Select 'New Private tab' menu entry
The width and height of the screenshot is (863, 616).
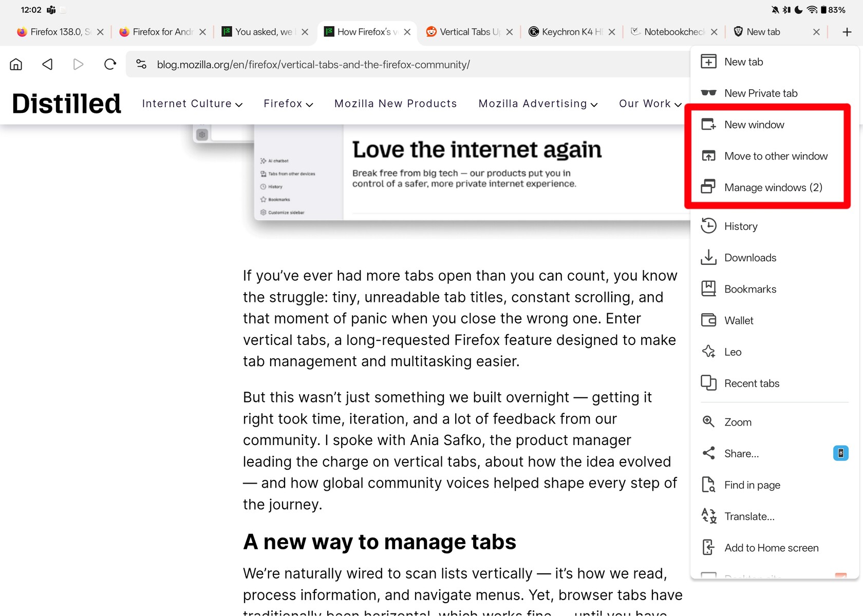(x=775, y=93)
